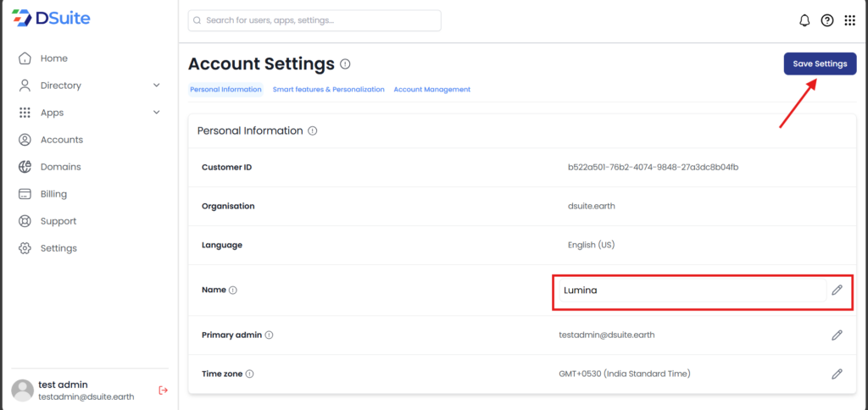This screenshot has height=410, width=868.
Task: Click the red logout icon
Action: click(164, 390)
